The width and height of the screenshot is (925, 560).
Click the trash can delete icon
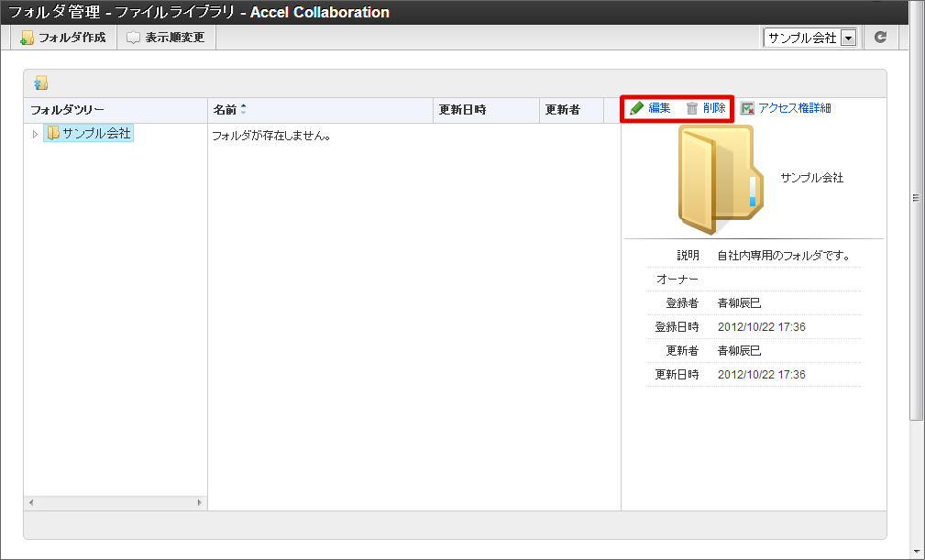point(692,108)
